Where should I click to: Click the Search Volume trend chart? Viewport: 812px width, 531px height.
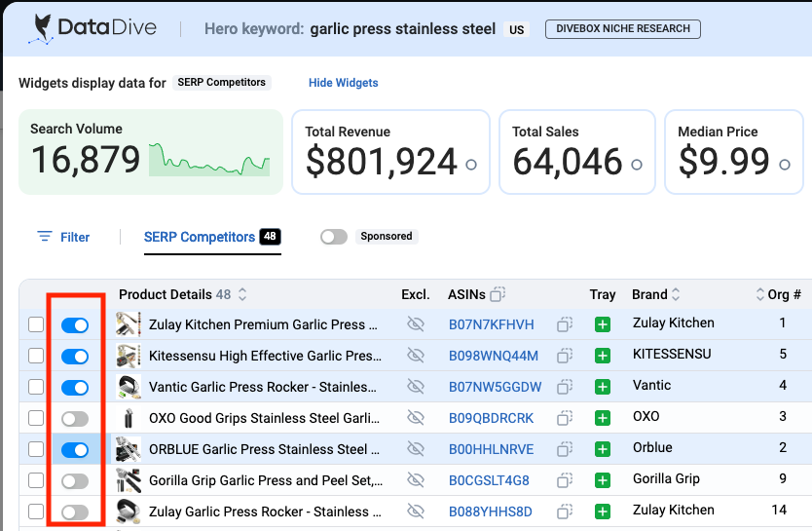point(209,160)
